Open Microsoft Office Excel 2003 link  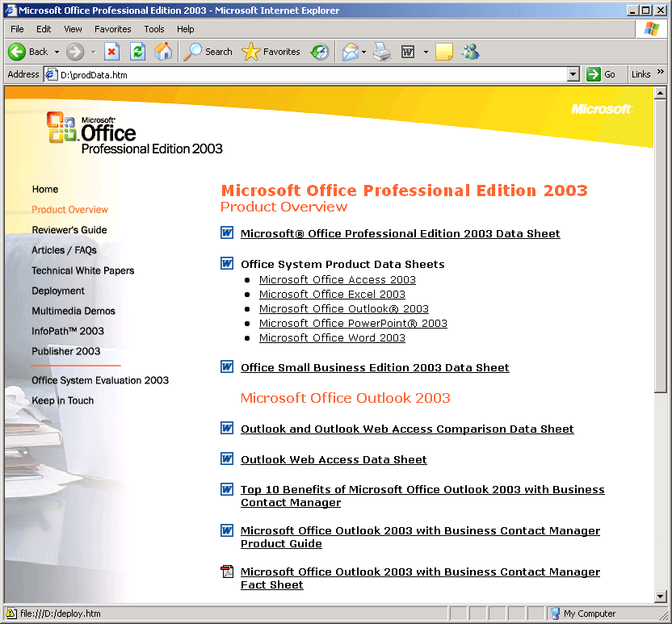click(332, 294)
